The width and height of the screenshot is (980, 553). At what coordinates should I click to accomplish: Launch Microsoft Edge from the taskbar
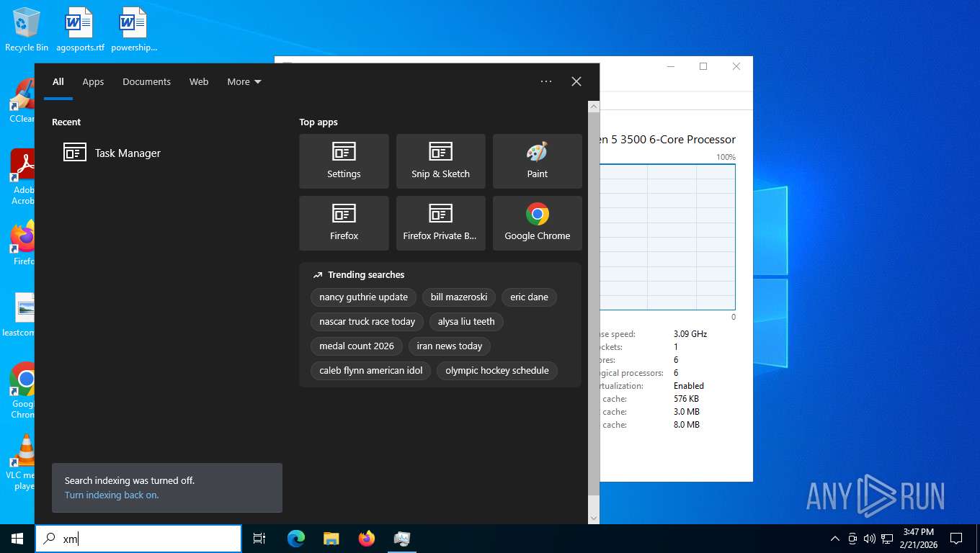coord(296,539)
